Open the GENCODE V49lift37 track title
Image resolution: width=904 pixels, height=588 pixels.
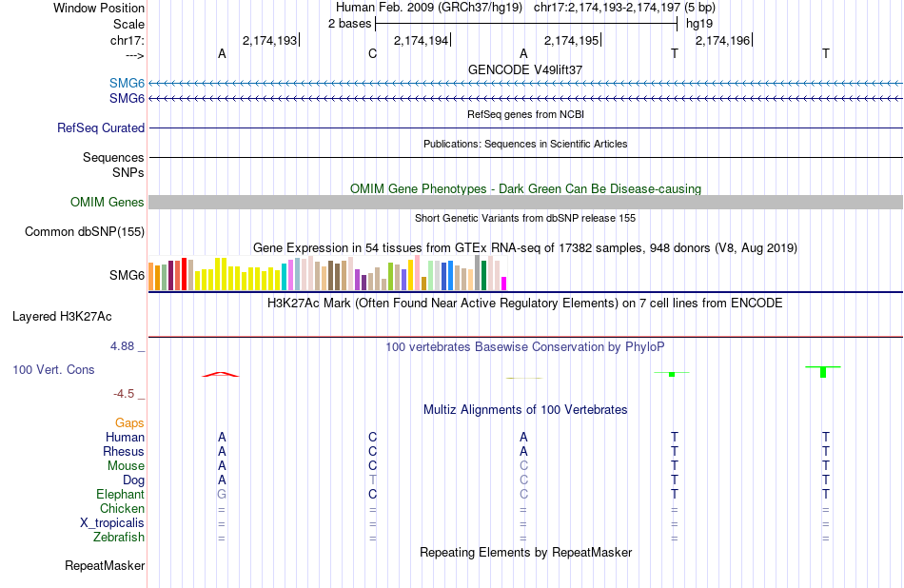[x=525, y=69]
